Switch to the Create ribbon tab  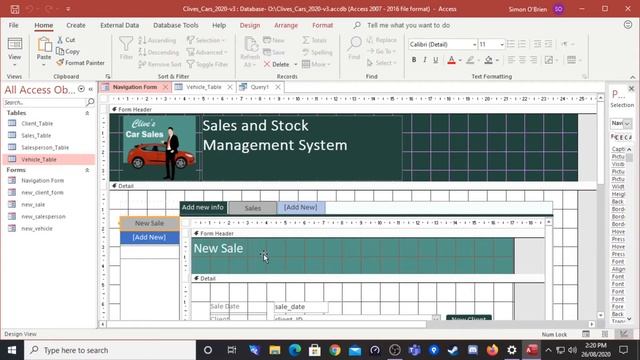76,25
